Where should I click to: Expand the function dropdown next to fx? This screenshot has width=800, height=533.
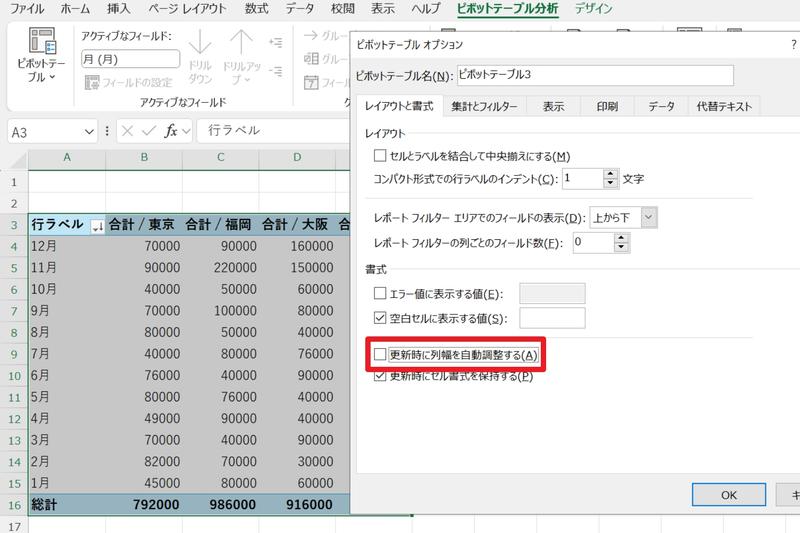[186, 132]
